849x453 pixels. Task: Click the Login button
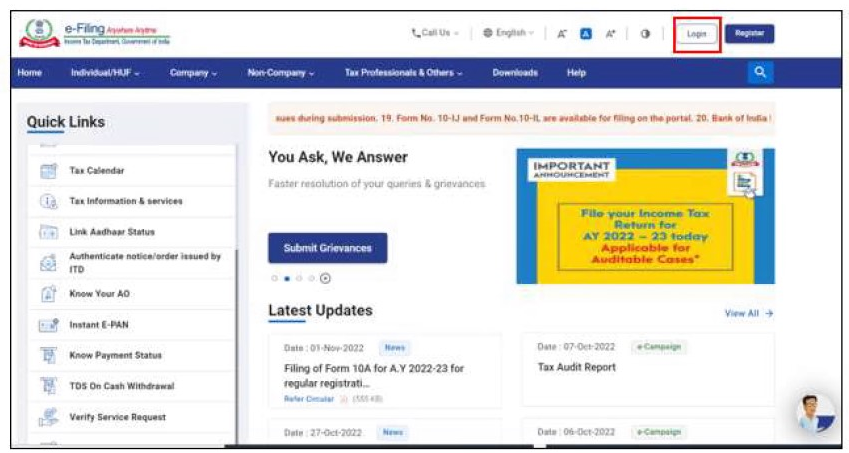click(696, 34)
